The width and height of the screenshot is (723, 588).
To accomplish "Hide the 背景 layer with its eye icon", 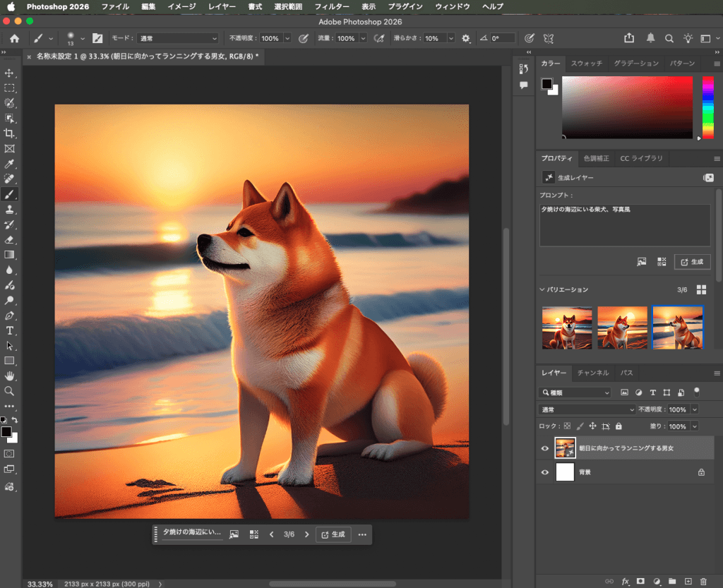I will click(544, 472).
